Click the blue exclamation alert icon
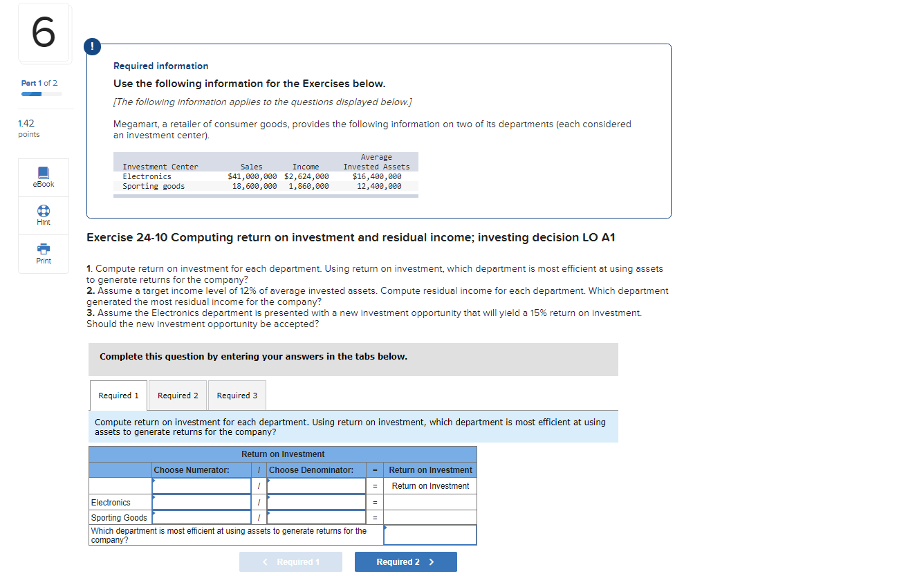 (x=92, y=46)
